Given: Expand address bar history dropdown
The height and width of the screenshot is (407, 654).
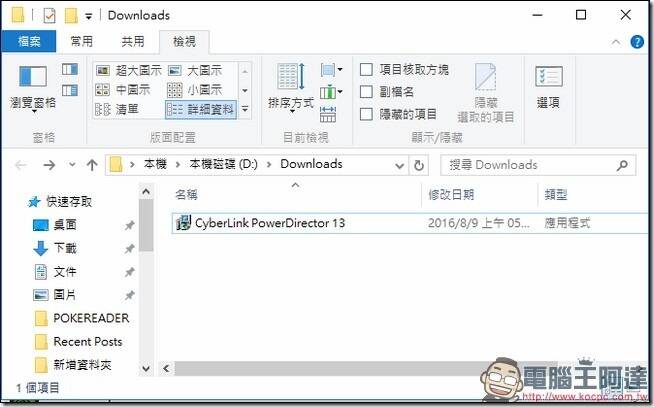Looking at the screenshot, I should 399,166.
